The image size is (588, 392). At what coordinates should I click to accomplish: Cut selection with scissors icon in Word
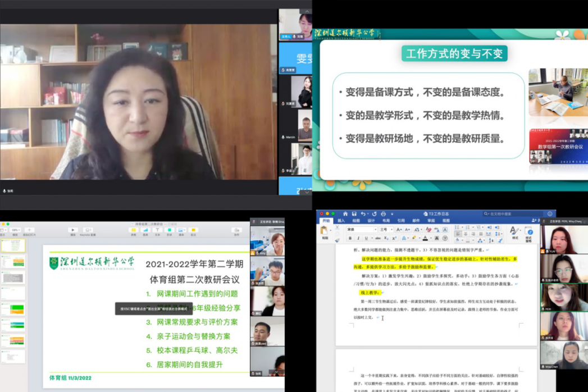[x=337, y=227]
